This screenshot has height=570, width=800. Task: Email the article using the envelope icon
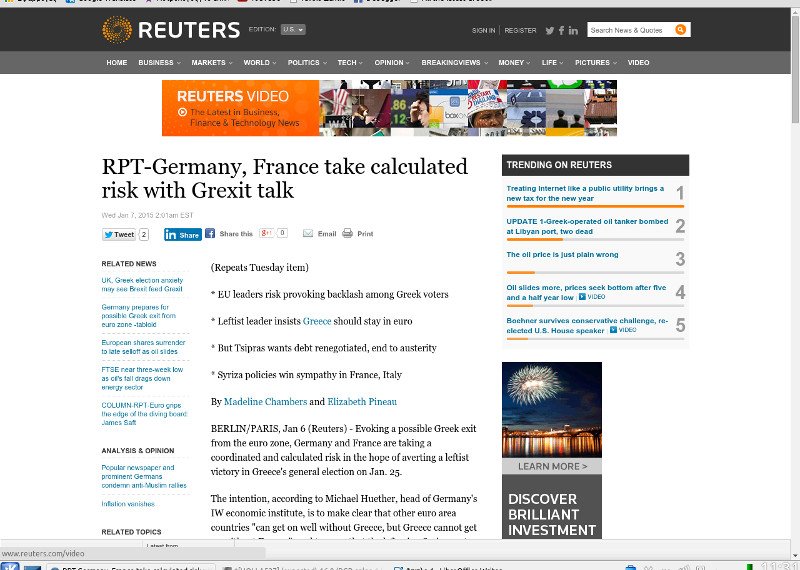pos(308,233)
